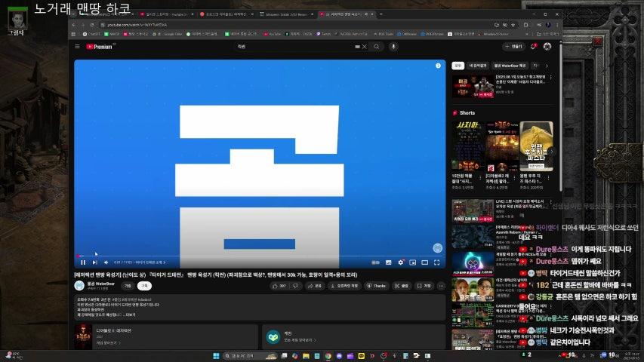Image resolution: width=644 pixels, height=362 pixels.
Task: Select the second filter chip in sidebar
Action: (x=477, y=66)
